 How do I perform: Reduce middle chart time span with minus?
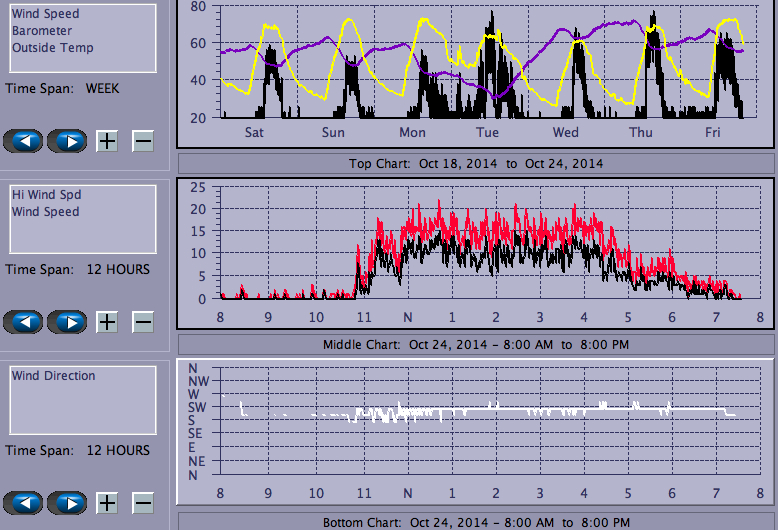click(143, 322)
